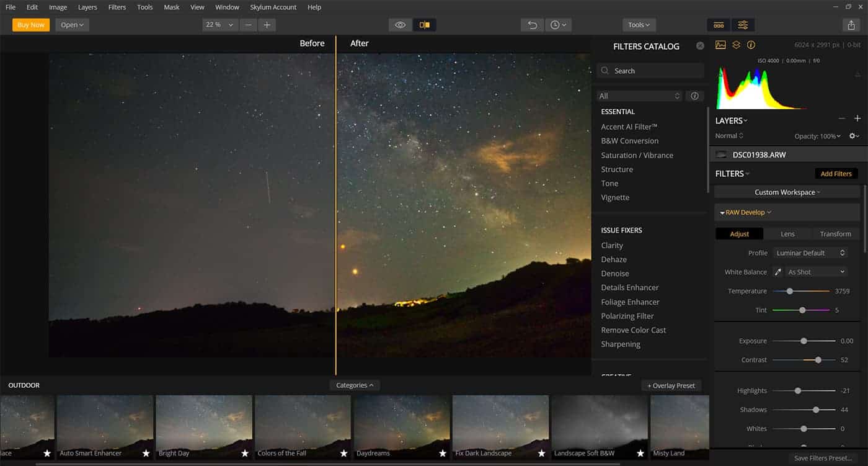Image resolution: width=868 pixels, height=466 pixels.
Task: Click the Add Filters button
Action: tap(836, 174)
